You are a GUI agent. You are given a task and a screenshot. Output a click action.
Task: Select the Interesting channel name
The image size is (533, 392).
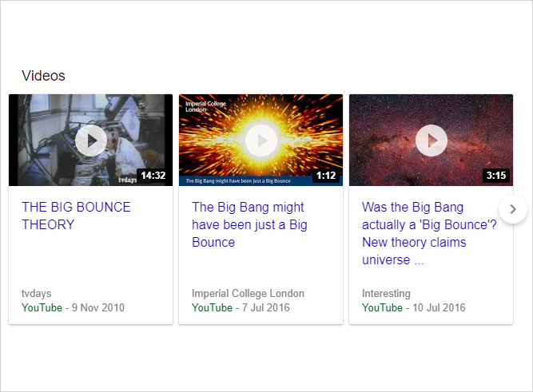point(386,293)
